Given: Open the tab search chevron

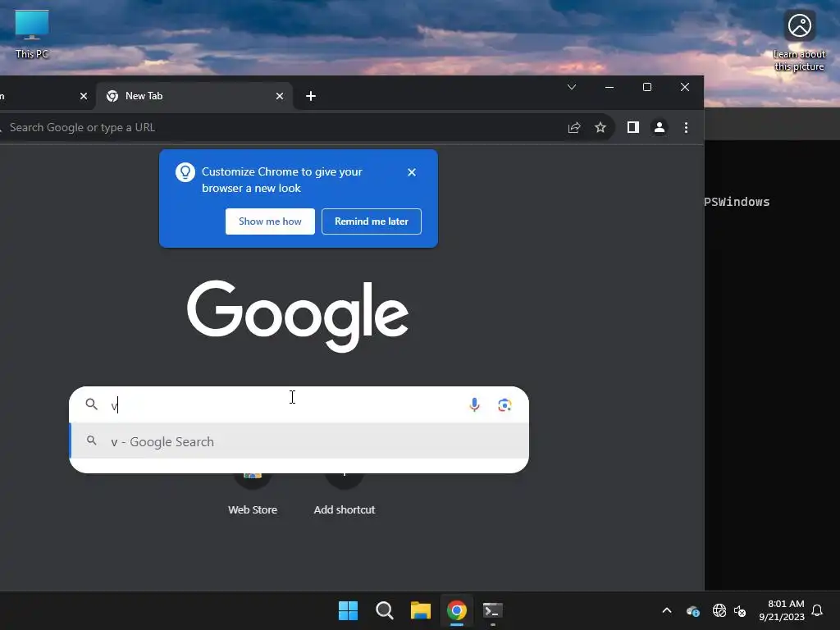Looking at the screenshot, I should (572, 87).
